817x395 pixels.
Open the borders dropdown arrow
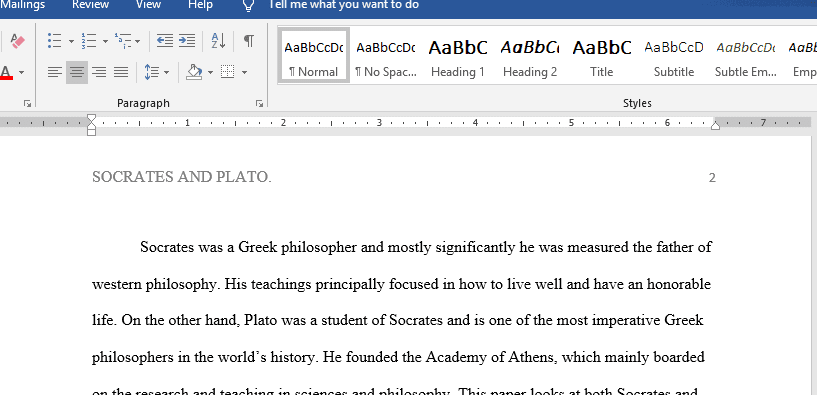click(x=244, y=72)
